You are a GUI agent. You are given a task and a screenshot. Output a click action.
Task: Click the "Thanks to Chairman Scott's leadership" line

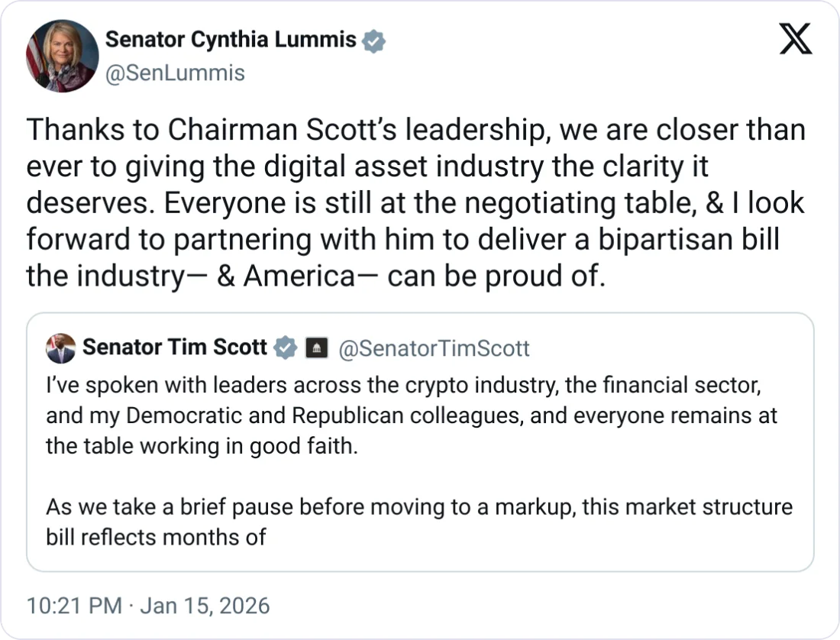[x=415, y=131]
